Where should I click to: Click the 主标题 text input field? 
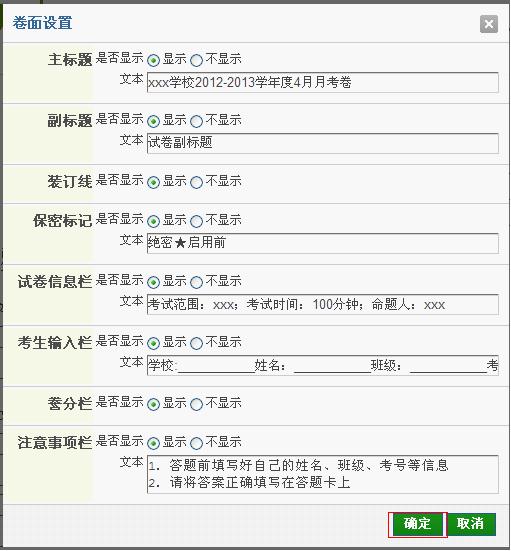coord(323,83)
